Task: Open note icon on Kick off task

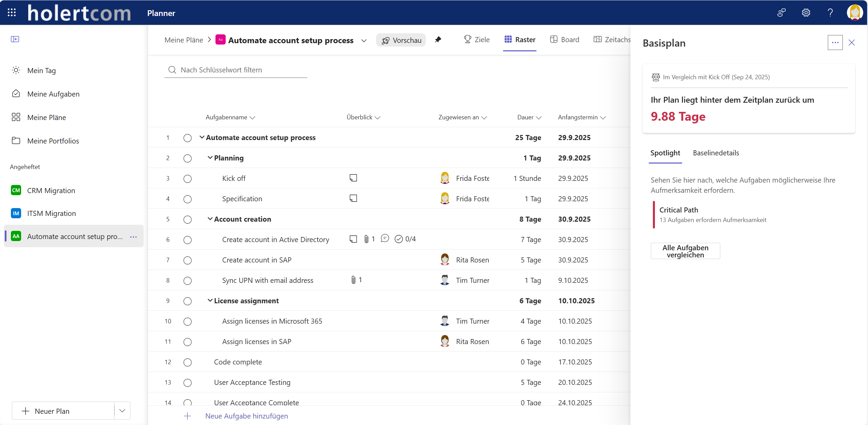Action: [x=353, y=178]
